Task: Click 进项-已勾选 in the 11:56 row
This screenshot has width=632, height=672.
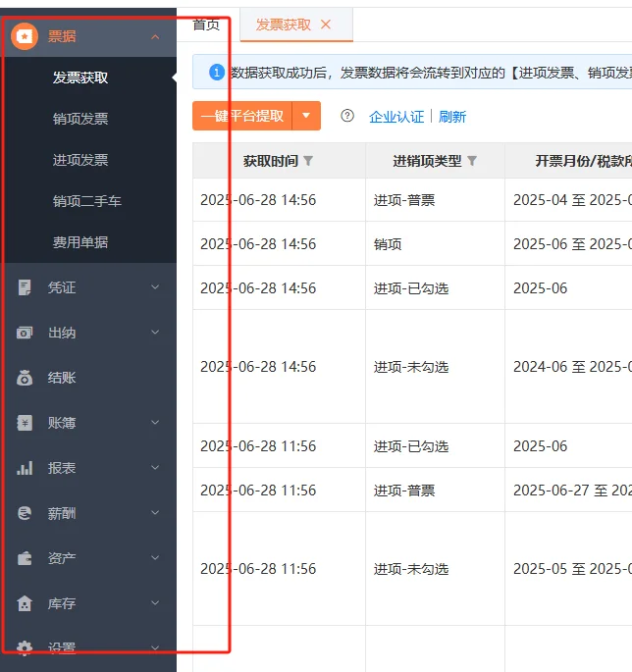Action: tap(411, 446)
